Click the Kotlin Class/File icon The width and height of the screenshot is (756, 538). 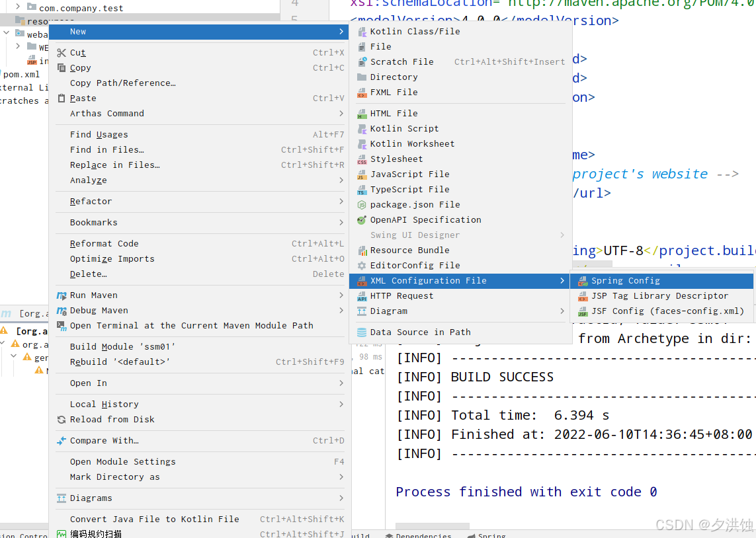362,32
